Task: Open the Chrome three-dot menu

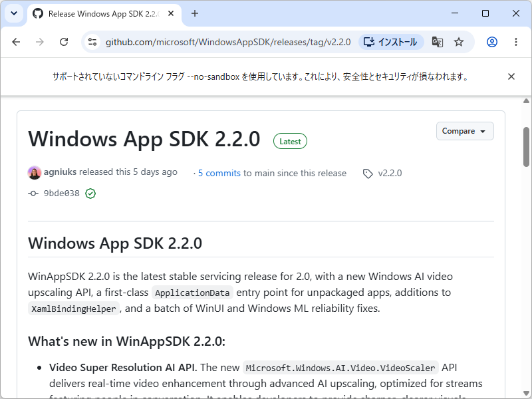Action: click(x=516, y=42)
